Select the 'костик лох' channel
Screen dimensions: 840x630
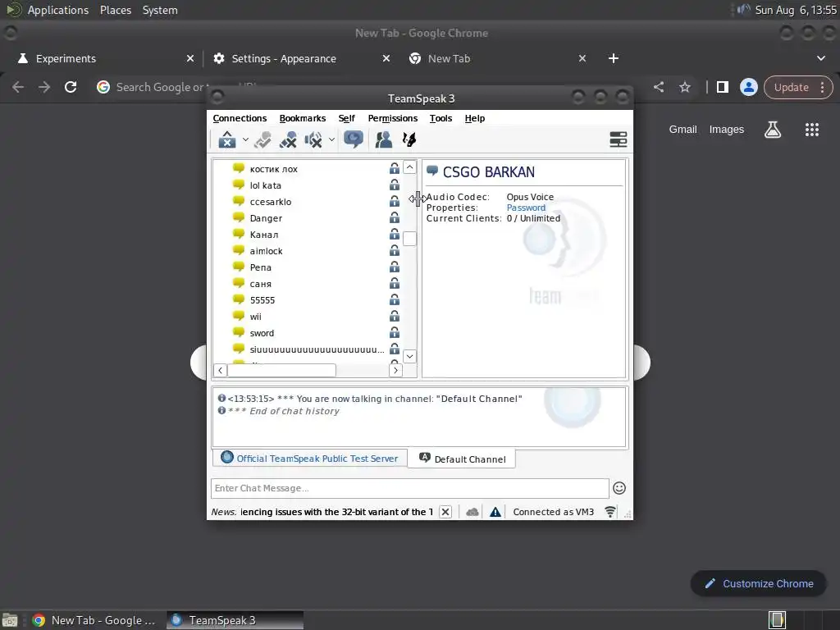tap(274, 169)
